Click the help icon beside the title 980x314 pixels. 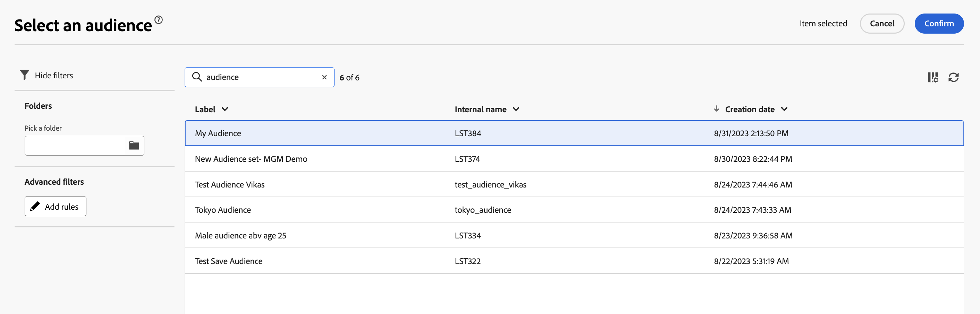(159, 20)
